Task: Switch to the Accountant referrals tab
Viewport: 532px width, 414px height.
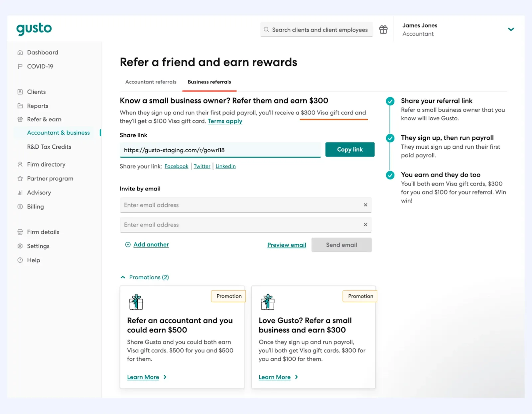Action: point(150,82)
